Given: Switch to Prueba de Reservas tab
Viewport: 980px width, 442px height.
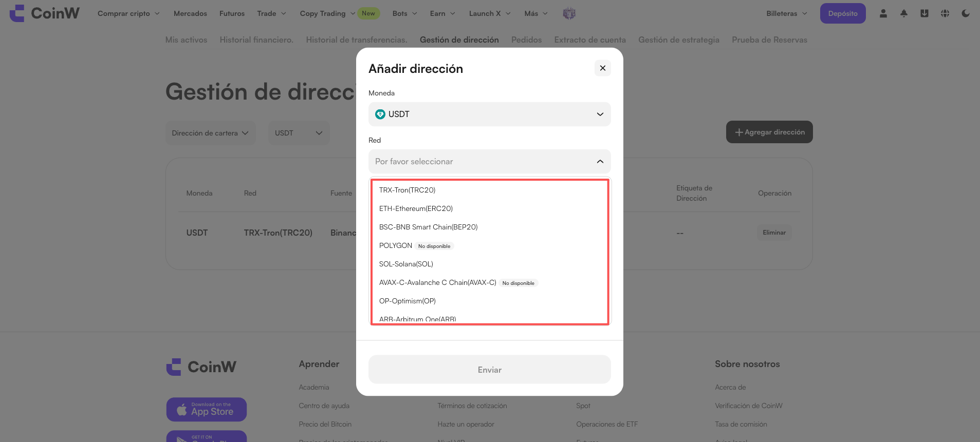Looking at the screenshot, I should tap(769, 40).
